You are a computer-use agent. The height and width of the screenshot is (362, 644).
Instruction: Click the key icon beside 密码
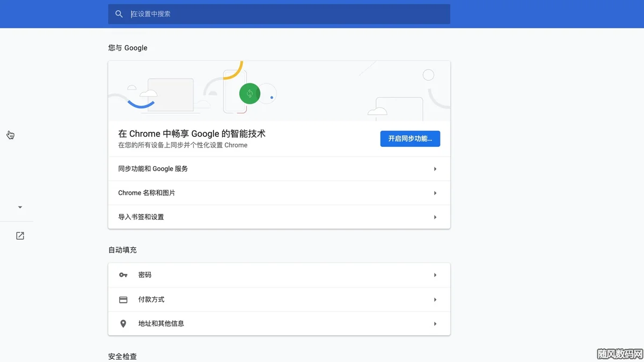tap(123, 275)
